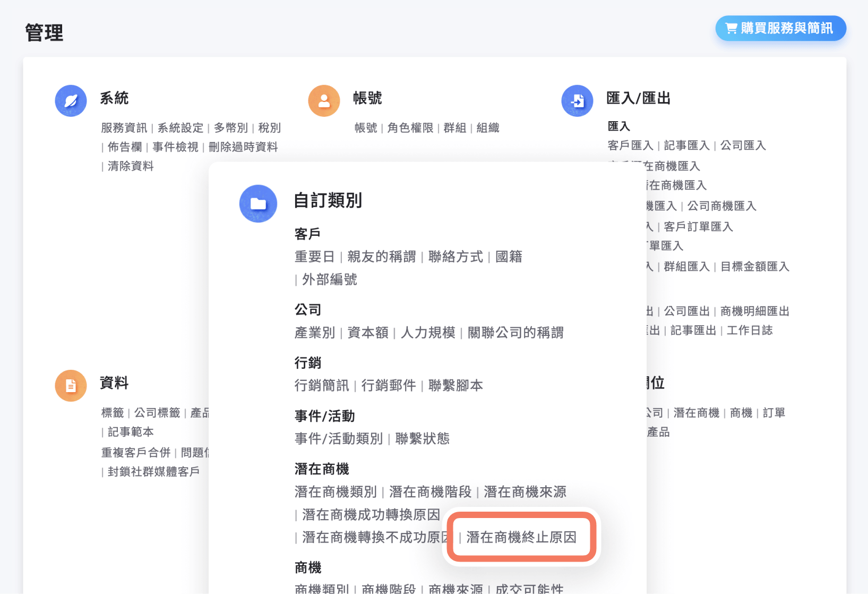Screen dimensions: 868x594
Task: Click the 購買服務與簡訊 button
Action: (780, 28)
